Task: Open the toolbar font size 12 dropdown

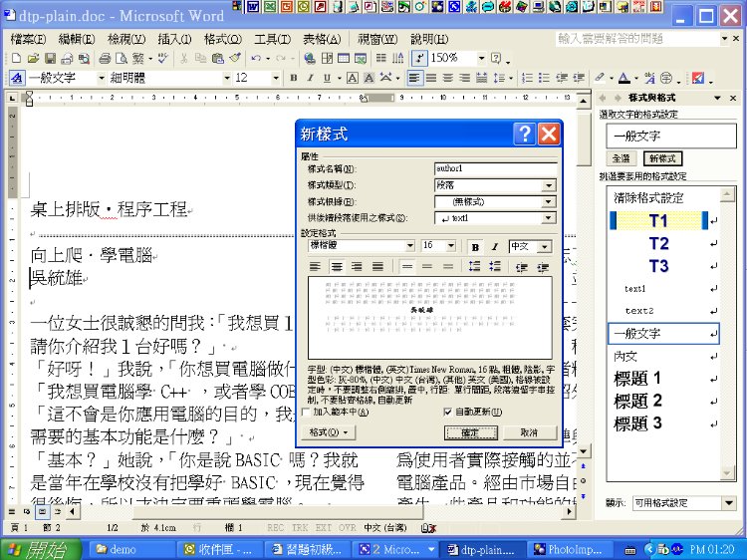Action: (x=275, y=78)
